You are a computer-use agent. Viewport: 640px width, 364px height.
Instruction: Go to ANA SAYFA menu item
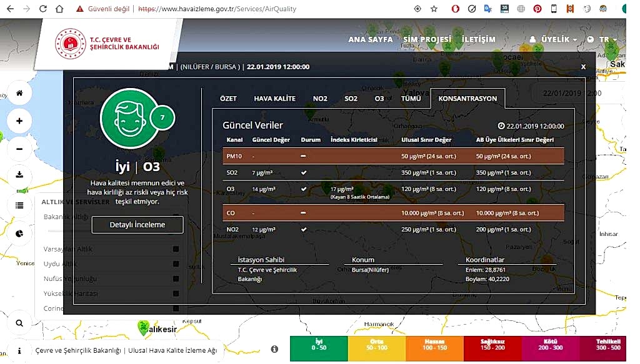pyautogui.click(x=370, y=39)
